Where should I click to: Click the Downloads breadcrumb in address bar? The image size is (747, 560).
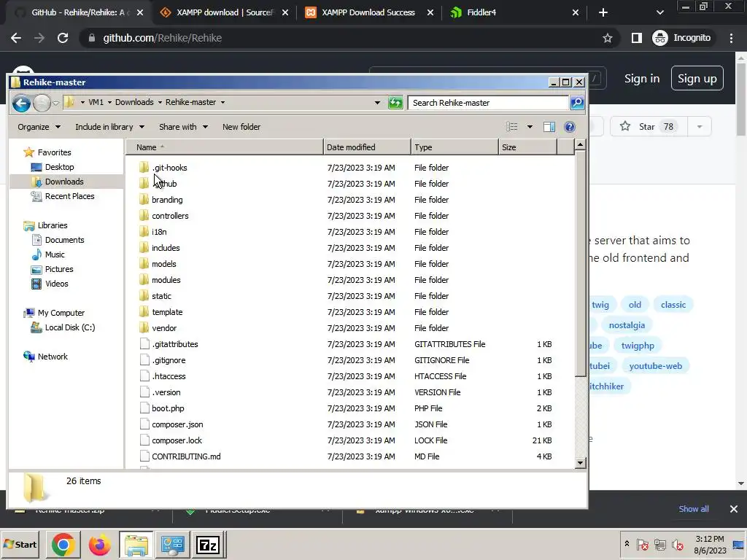[x=134, y=102]
